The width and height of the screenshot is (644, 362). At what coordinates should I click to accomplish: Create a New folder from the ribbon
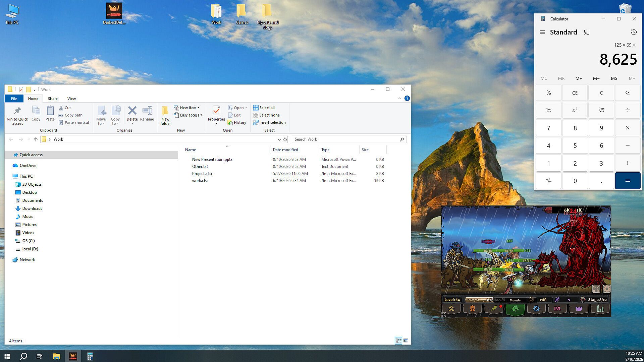click(165, 116)
